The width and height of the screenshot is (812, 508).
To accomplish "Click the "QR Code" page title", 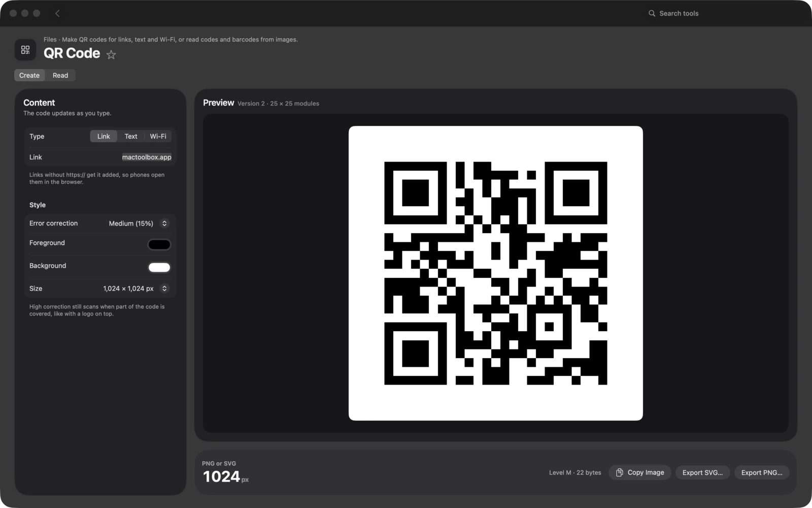I will coord(72,53).
